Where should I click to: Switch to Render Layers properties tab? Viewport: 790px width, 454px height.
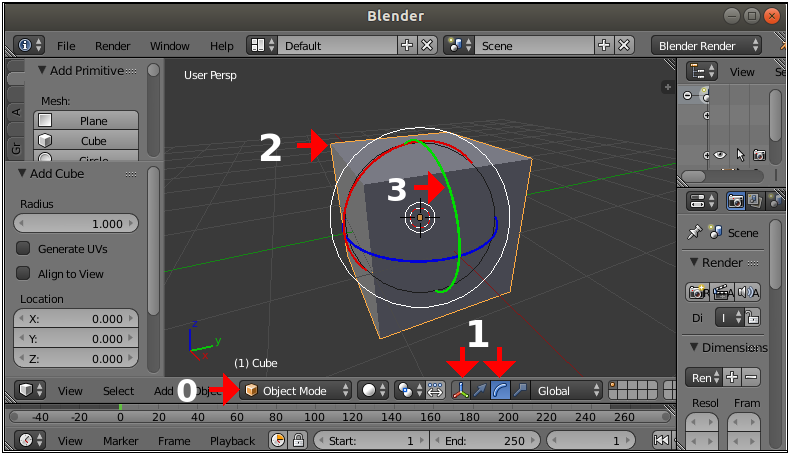click(x=755, y=202)
